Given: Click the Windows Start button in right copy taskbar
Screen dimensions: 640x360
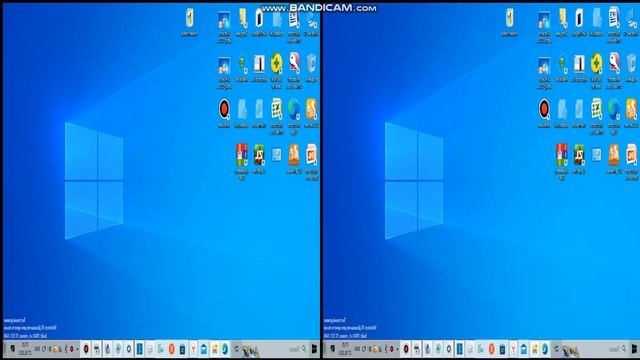Looking at the screenshot, I should click(634, 349).
